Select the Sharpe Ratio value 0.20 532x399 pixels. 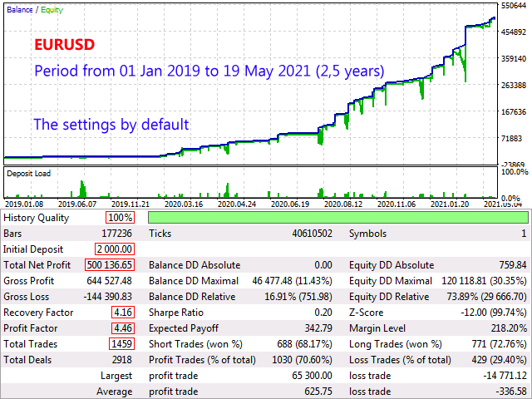(x=323, y=313)
